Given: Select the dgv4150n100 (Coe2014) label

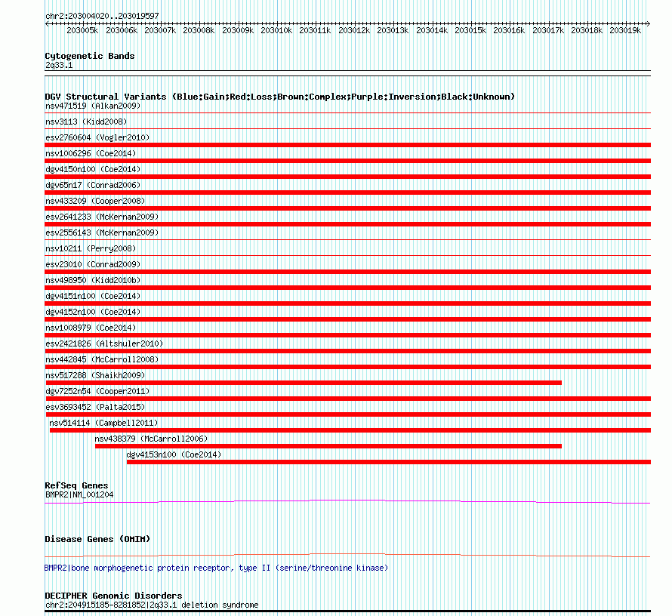Looking at the screenshot, I should pos(93,169).
